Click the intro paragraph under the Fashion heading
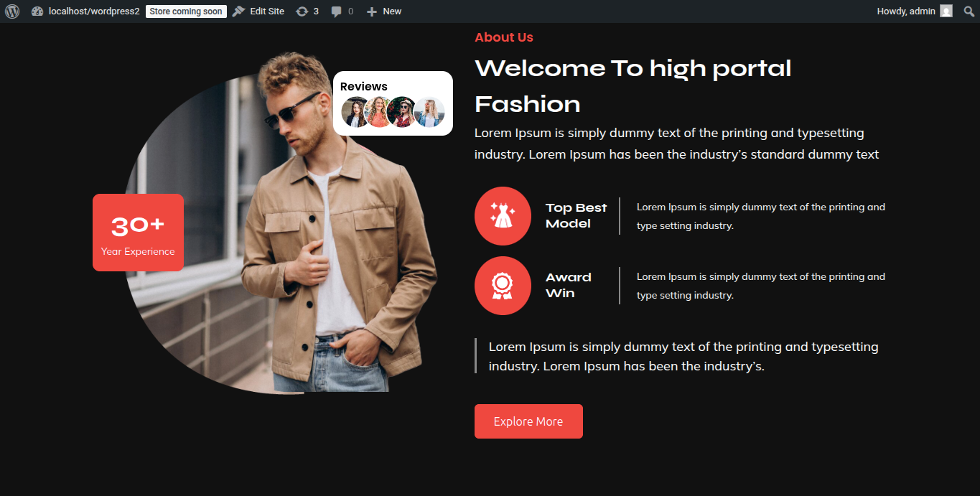 click(676, 144)
